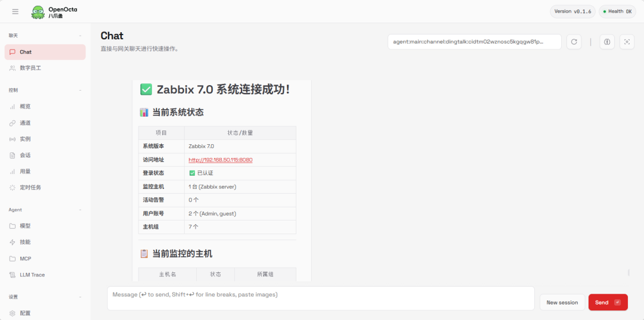
Task: Click the 数字员工 people icon
Action: [13, 68]
